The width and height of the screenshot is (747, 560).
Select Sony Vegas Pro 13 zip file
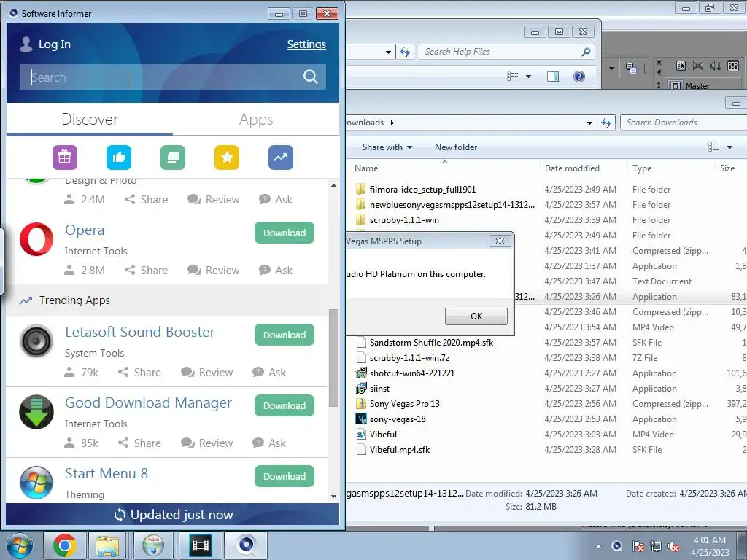[x=404, y=404]
